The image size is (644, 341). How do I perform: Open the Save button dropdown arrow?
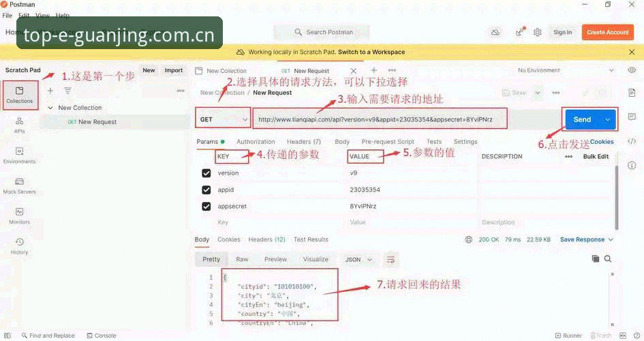pos(537,93)
